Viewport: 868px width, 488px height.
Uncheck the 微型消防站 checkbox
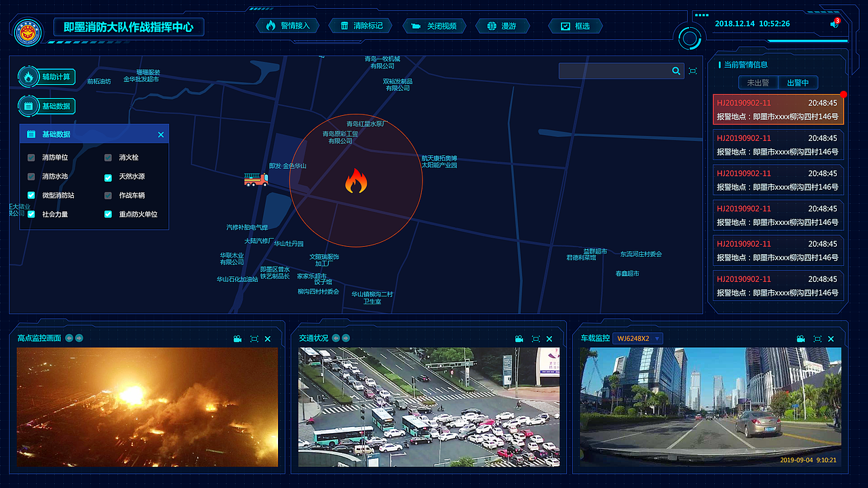point(31,195)
